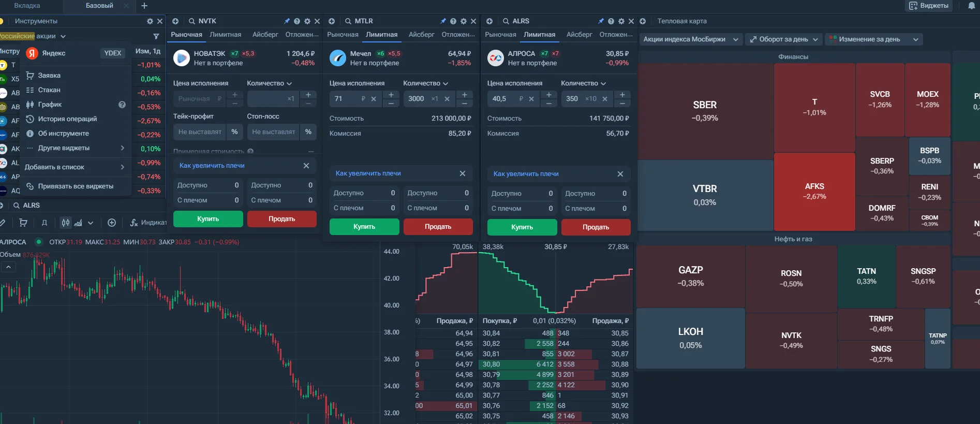Screen dimensions: 980x424
Task: Click Купить in the ALRS widget
Action: pos(522,227)
